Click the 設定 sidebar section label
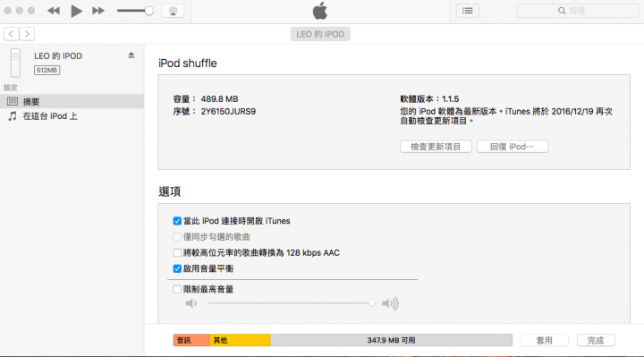 point(11,88)
